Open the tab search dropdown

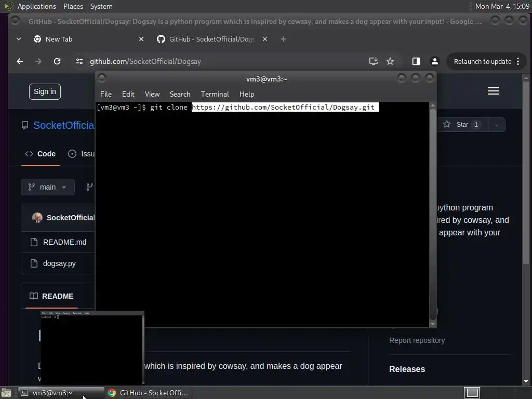19,39
